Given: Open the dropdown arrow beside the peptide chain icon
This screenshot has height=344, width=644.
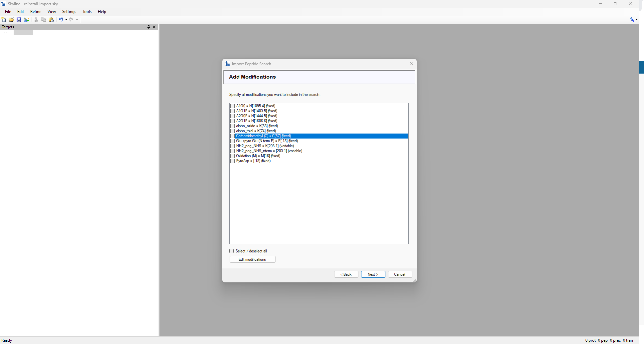Looking at the screenshot, I should pyautogui.click(x=637, y=20).
